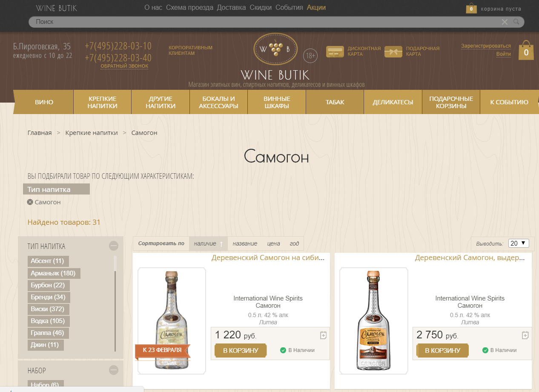Filter by Бурбон (22)
This screenshot has width=539, height=392.
pos(48,285)
